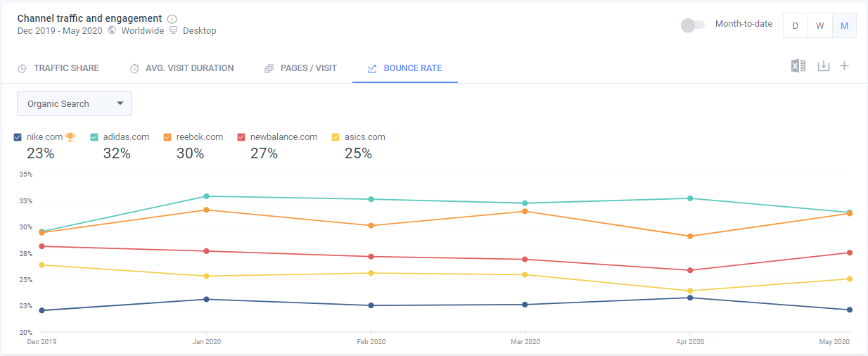The height and width of the screenshot is (356, 868).
Task: Click the 35% y-axis label
Action: (25, 174)
